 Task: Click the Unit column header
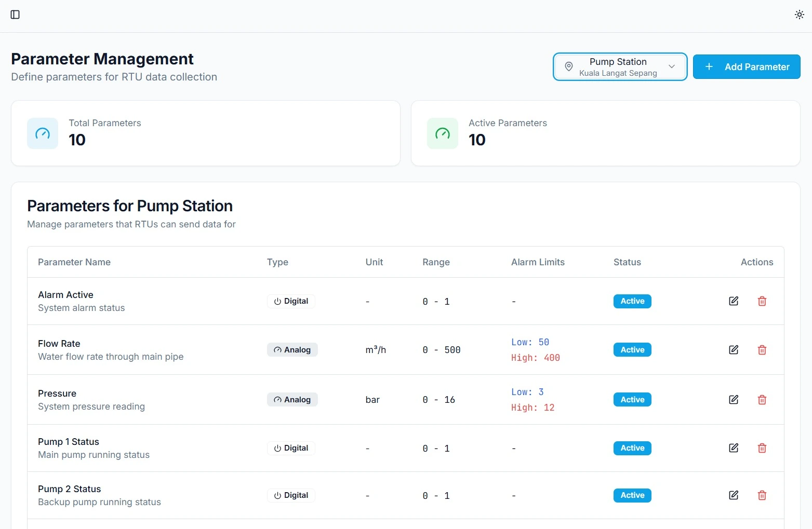pos(374,262)
